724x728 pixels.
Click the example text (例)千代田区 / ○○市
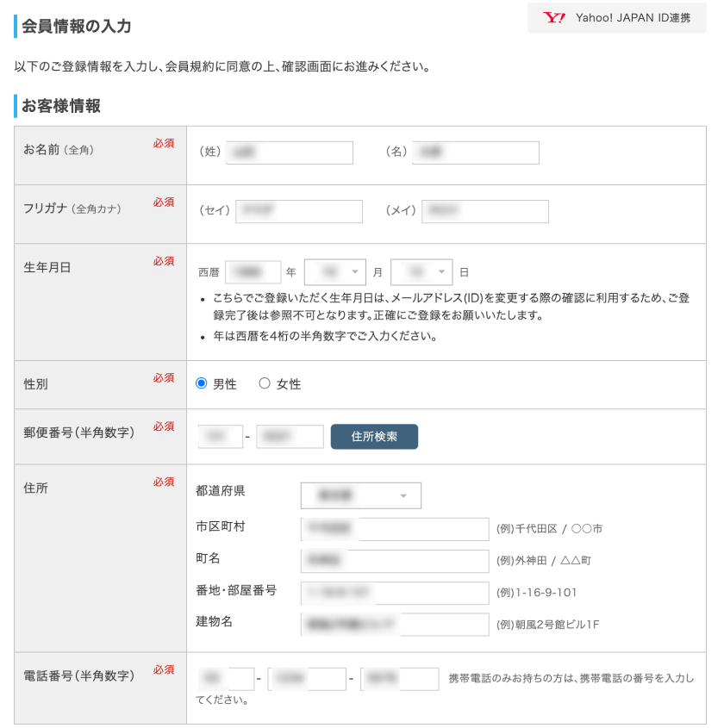coord(549,529)
